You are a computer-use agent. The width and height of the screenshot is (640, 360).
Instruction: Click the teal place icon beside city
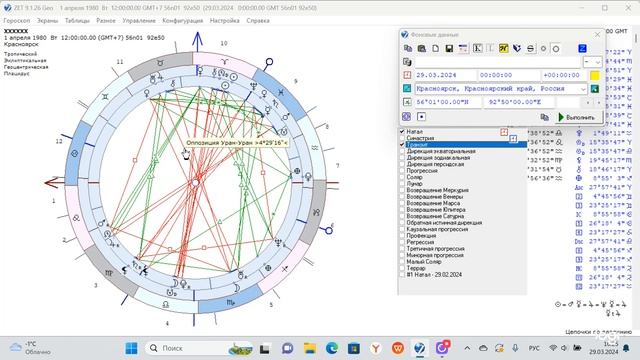(407, 88)
